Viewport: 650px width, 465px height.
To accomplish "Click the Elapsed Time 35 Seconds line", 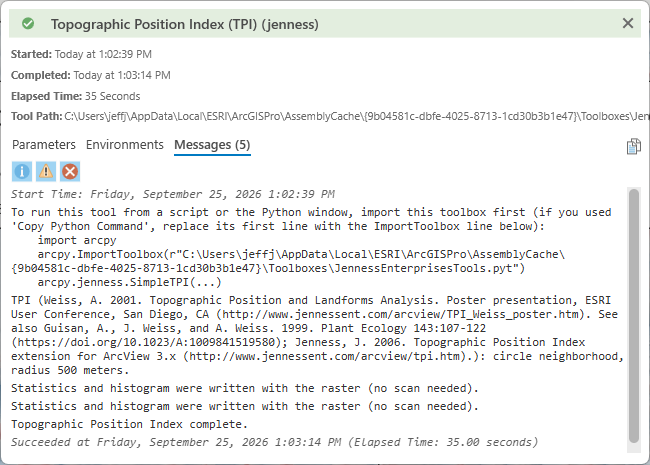I will (75, 96).
